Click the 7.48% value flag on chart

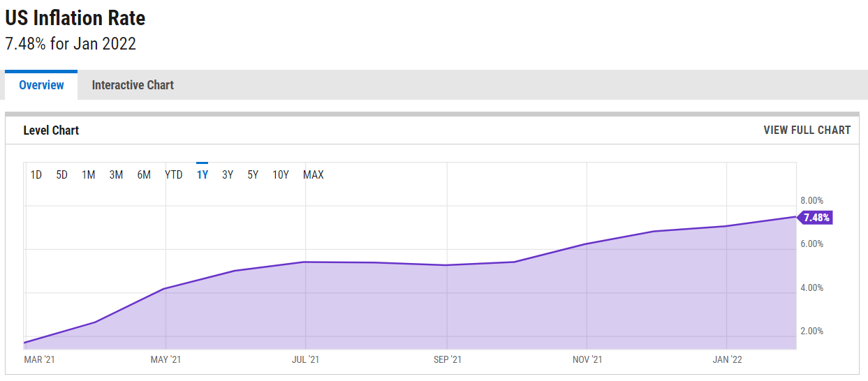click(815, 218)
